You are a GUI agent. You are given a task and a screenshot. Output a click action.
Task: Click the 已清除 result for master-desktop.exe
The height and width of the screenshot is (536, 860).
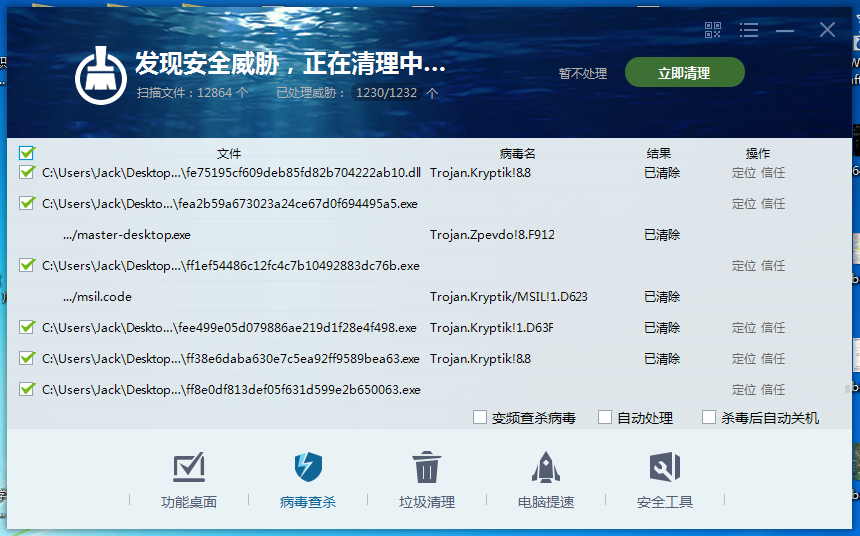(662, 235)
